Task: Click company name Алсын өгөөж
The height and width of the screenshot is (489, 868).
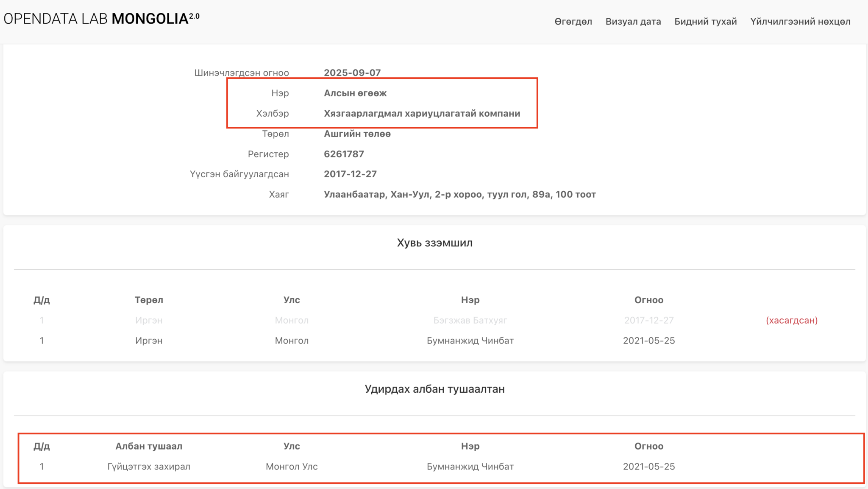Action: click(x=355, y=93)
